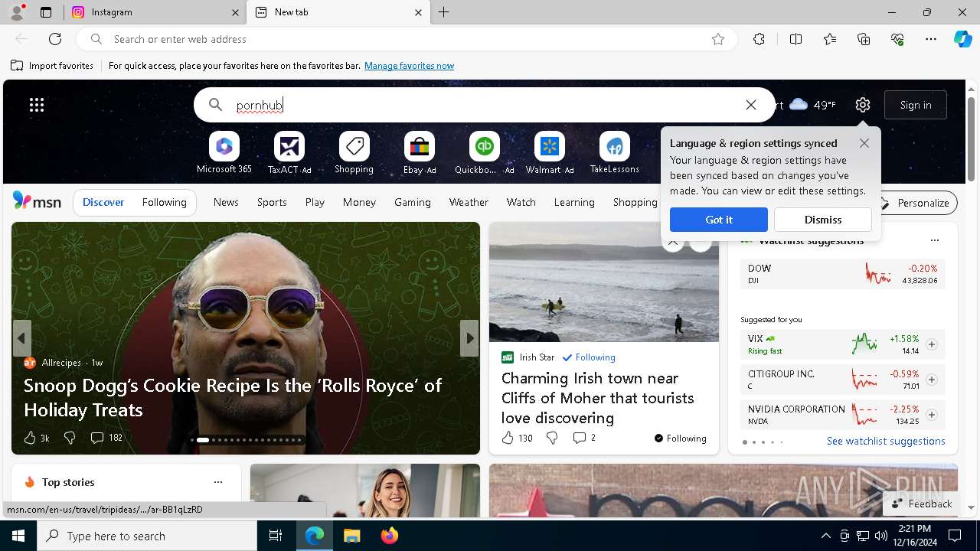Add Citigroup Inc. to watchlist
980x551 pixels.
coord(932,380)
